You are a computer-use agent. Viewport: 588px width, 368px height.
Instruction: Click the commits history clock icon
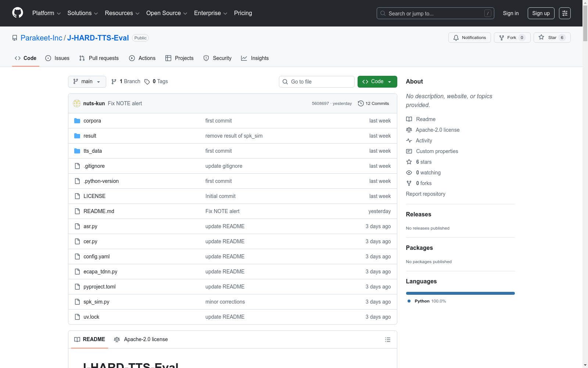[x=361, y=103]
